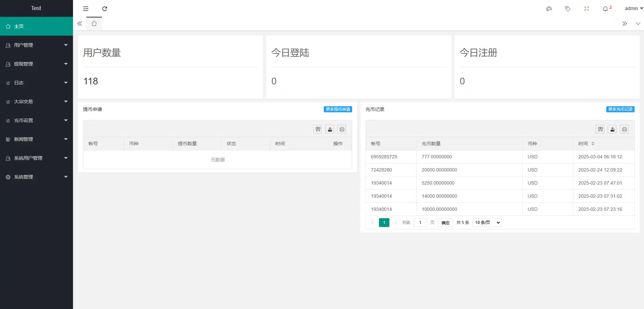Collapse the sidebar with the menu fold icon
644x309 pixels.
click(x=86, y=9)
